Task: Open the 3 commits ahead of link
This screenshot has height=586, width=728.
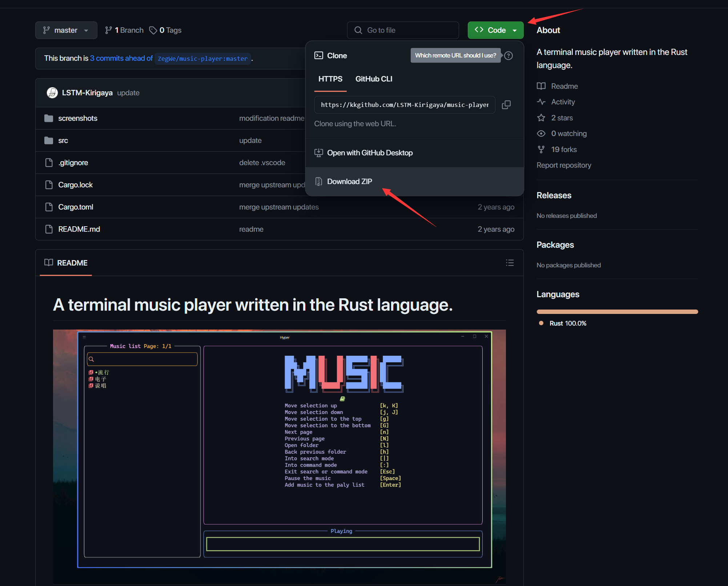Action: (x=121, y=58)
